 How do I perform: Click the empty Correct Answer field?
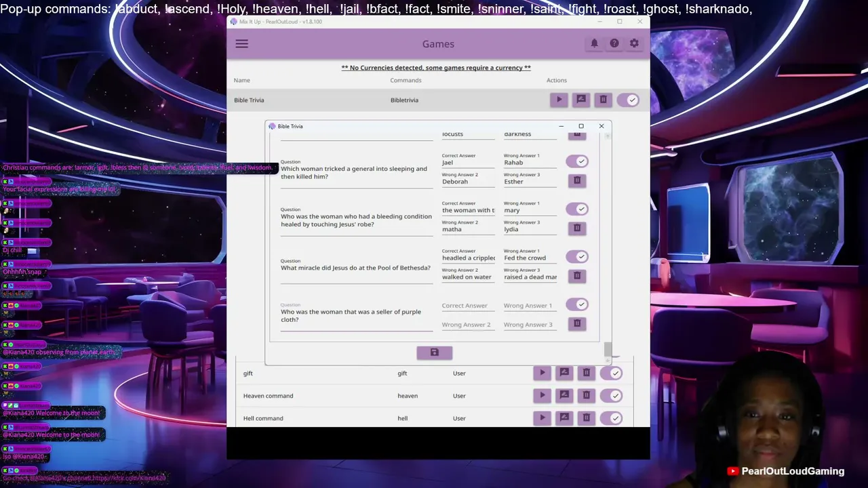click(468, 306)
